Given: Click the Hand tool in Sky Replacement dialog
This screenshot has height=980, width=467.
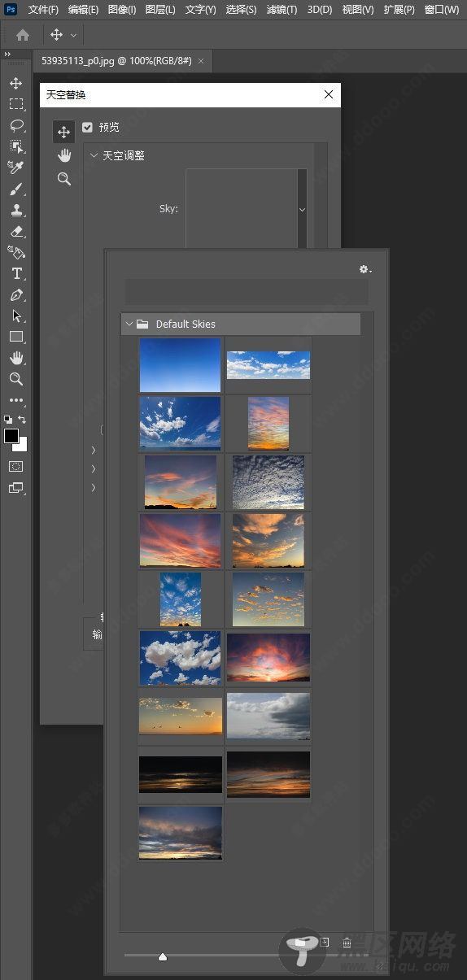Looking at the screenshot, I should point(64,155).
